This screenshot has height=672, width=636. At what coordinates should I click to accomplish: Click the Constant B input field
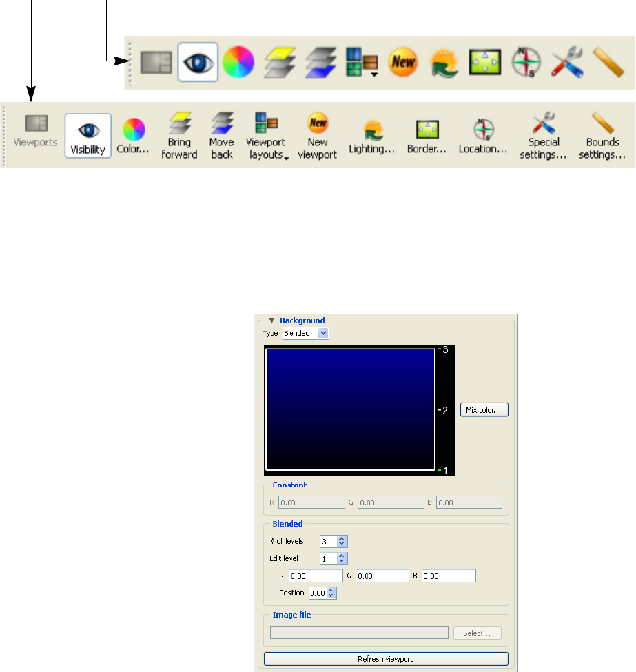click(x=469, y=502)
